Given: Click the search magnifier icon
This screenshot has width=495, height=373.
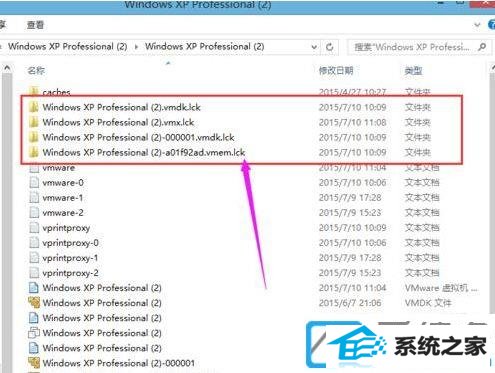Looking at the screenshot, I should point(482,47).
